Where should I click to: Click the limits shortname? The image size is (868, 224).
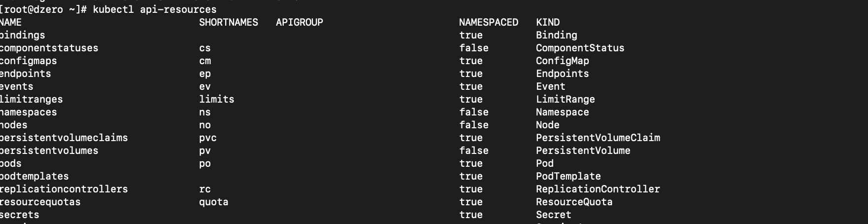coord(216,99)
